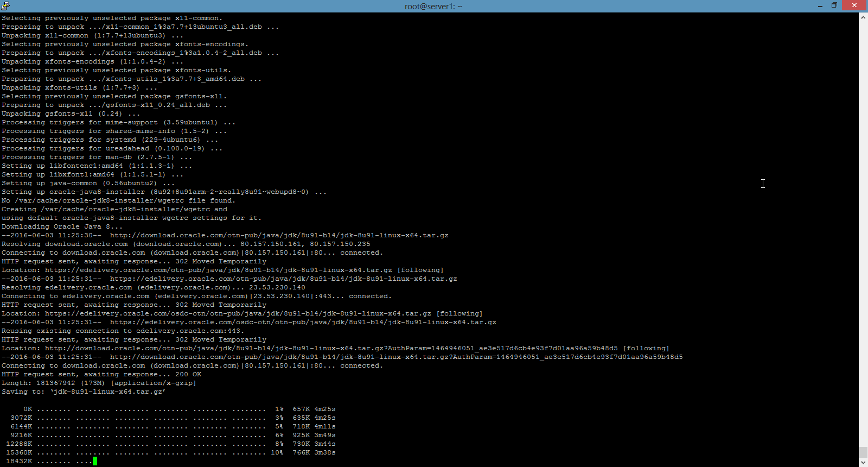This screenshot has height=467, width=868.
Task: Click 'Processing triggers for ureadahead' line
Action: pyautogui.click(x=112, y=148)
